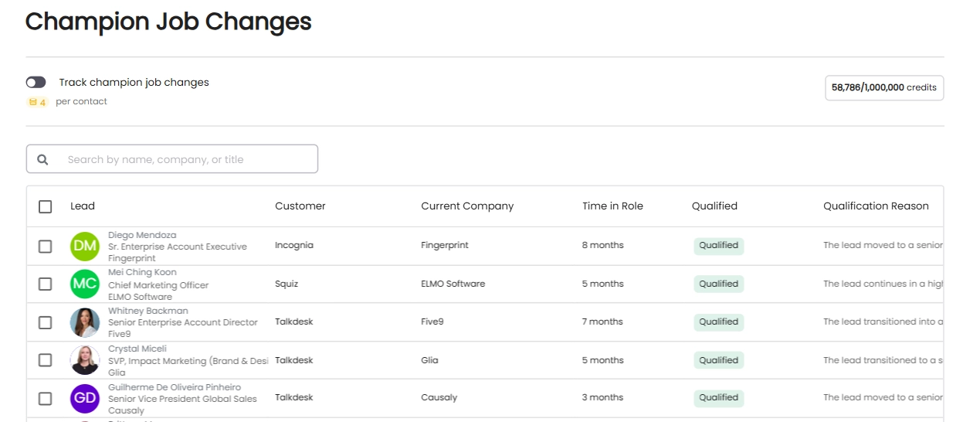The image size is (980, 422).
Task: Sort by the Customer column header
Action: [x=300, y=206]
